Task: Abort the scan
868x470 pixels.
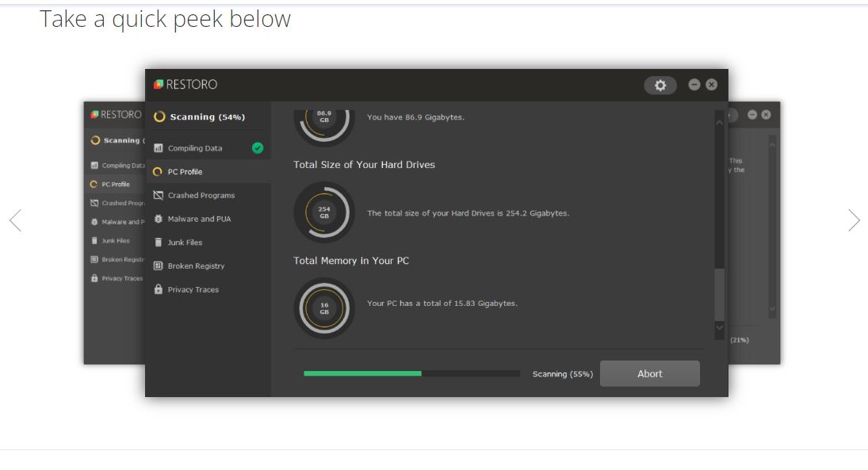Action: (x=649, y=373)
